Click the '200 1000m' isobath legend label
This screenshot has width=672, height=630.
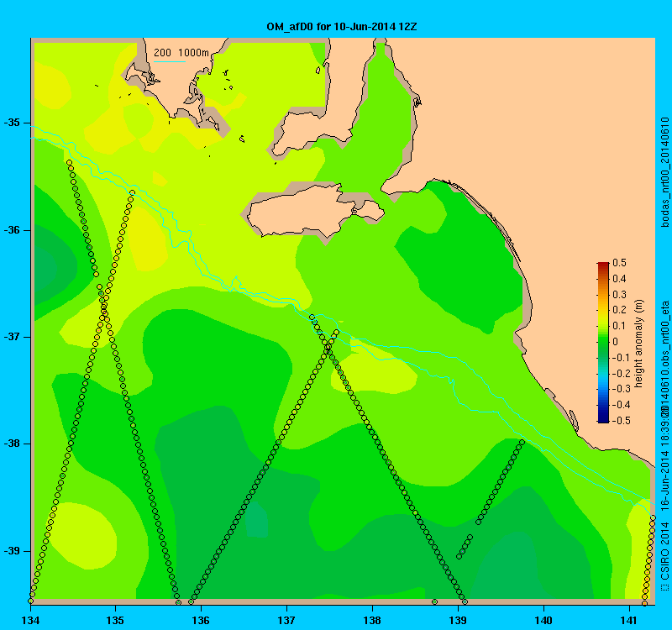point(181,53)
